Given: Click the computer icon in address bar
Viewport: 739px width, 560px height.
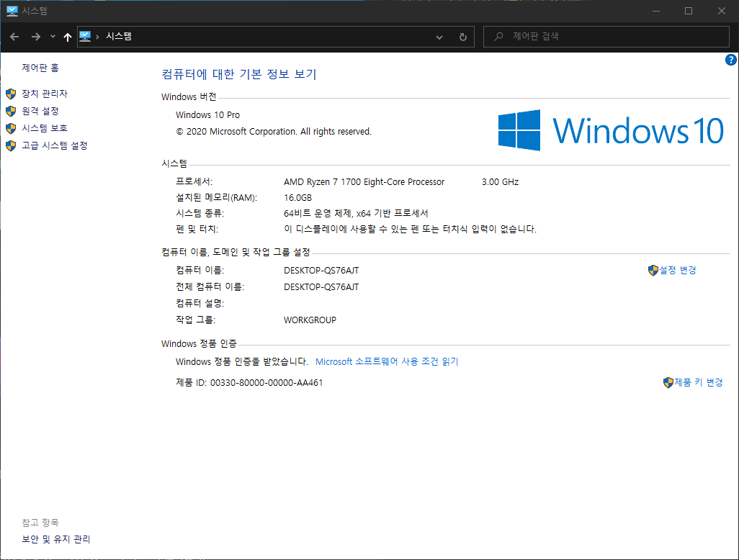Looking at the screenshot, I should click(85, 36).
